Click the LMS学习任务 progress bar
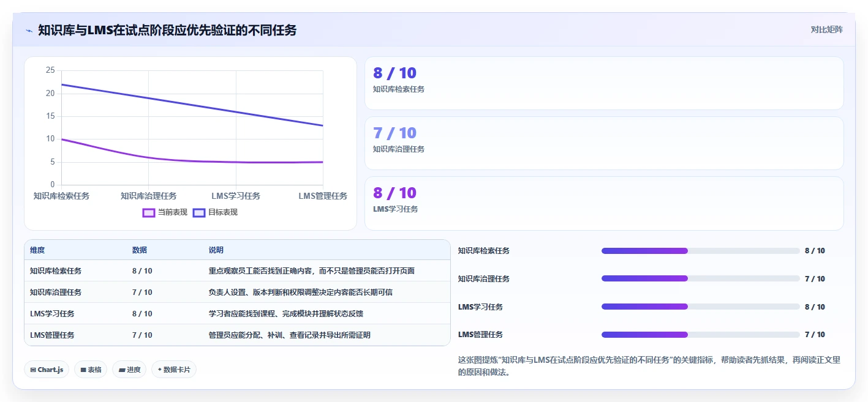 [701, 307]
